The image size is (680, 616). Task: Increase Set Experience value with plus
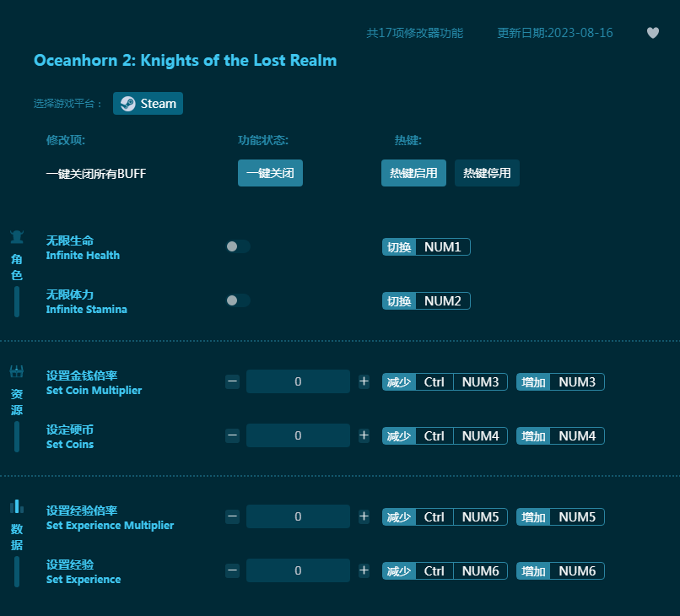(x=364, y=570)
